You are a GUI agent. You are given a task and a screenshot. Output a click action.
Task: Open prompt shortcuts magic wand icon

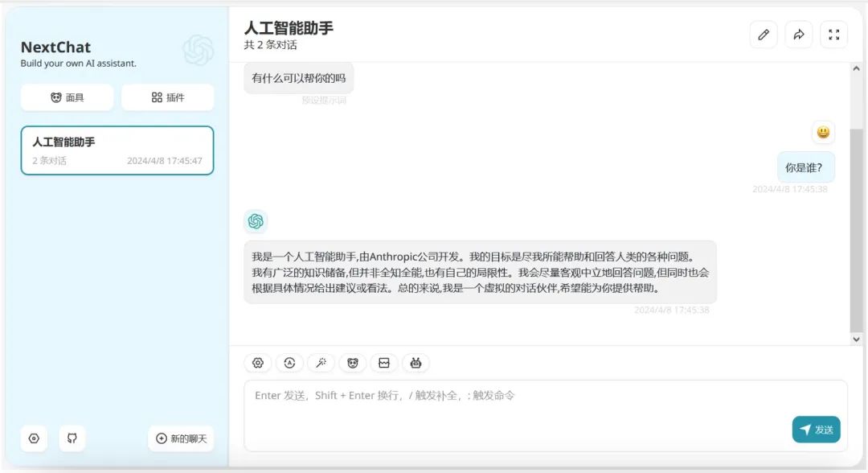click(x=321, y=363)
